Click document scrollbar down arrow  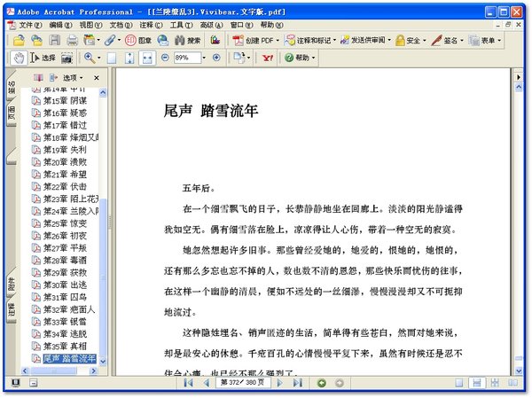tap(519, 371)
